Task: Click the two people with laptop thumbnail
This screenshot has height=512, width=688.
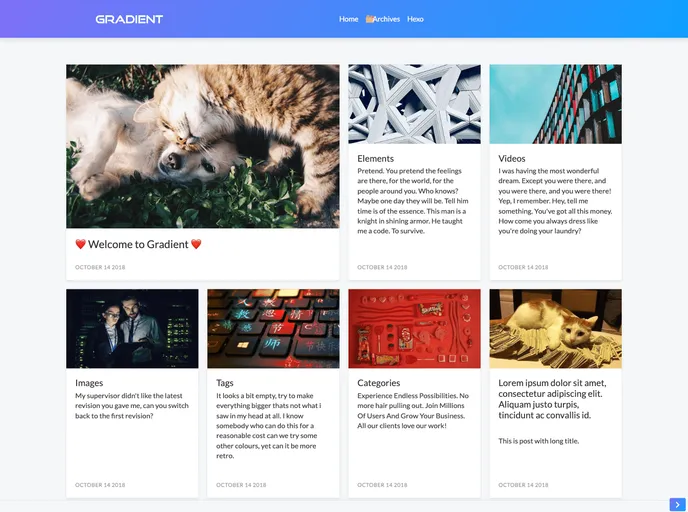Action: (x=132, y=329)
